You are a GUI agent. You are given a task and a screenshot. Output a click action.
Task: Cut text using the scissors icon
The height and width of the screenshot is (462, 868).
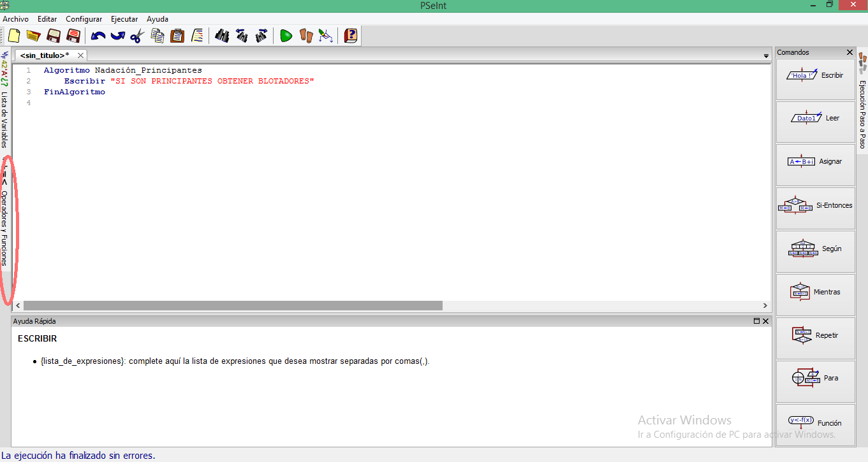[136, 36]
